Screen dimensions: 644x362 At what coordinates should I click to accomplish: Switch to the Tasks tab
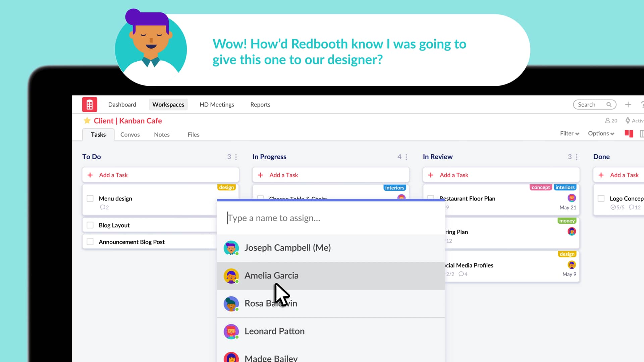tap(98, 134)
